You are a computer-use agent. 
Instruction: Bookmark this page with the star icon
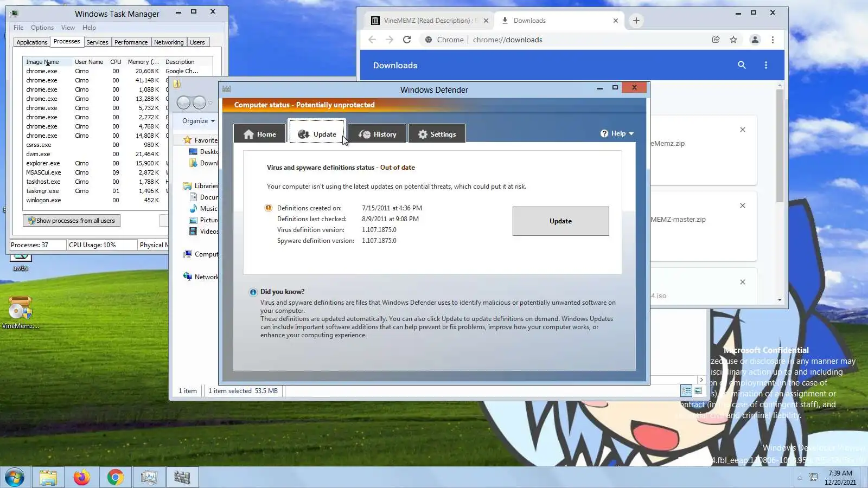point(733,40)
